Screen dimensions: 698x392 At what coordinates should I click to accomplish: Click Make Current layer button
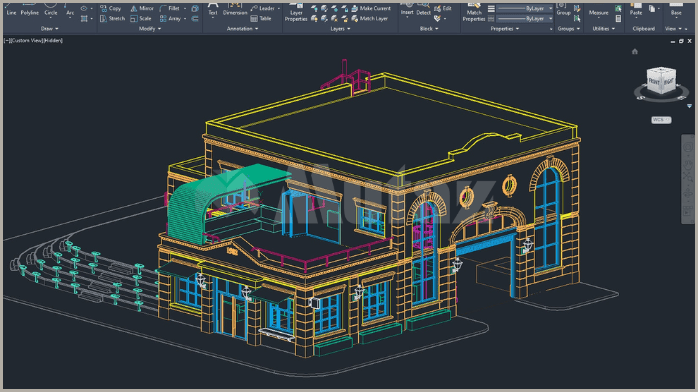click(x=371, y=8)
